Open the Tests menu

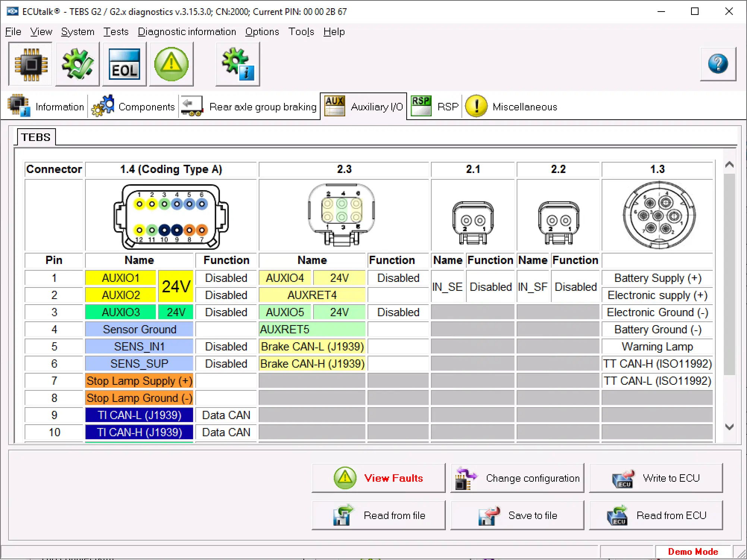coord(116,32)
